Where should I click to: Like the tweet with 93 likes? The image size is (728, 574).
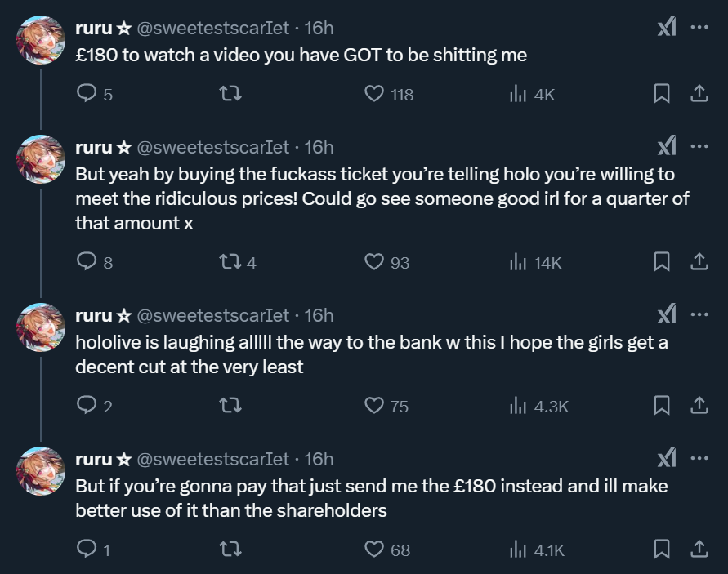pos(374,262)
